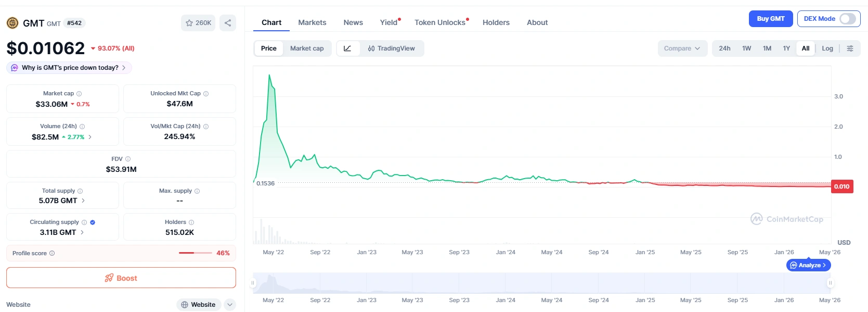Click the 515.02K holders value
This screenshot has width=868, height=312.
click(x=179, y=232)
